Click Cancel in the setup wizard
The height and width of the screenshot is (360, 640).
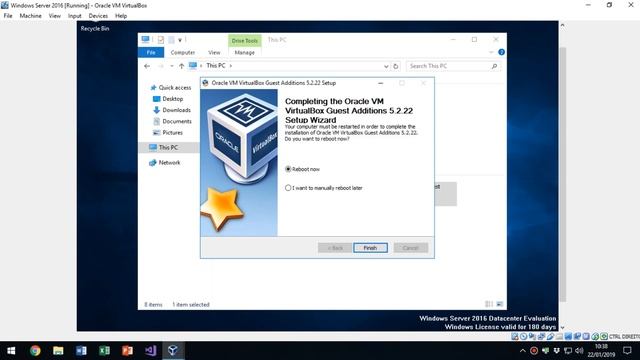click(411, 248)
